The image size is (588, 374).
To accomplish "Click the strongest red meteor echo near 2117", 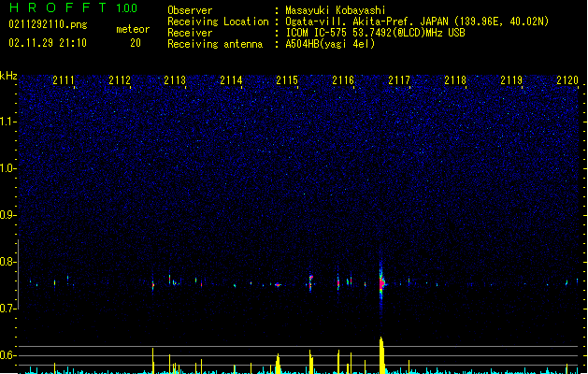I will point(381,284).
